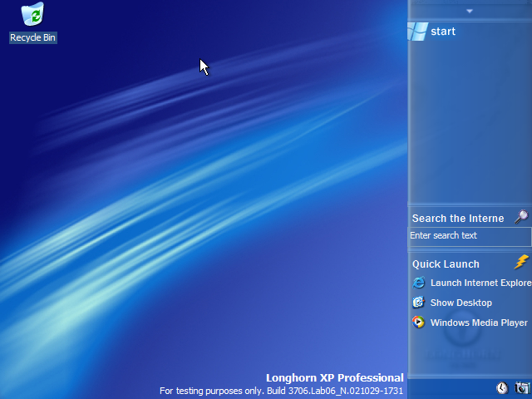Open the Launch Internet Explorer link
Screen dimensions: 532x399
(480, 283)
